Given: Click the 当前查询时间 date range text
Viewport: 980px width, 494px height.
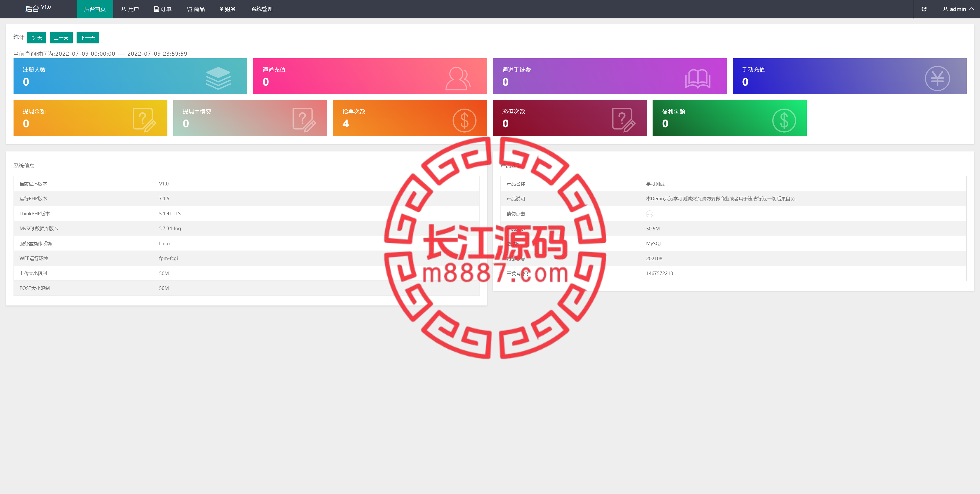Looking at the screenshot, I should pos(100,54).
